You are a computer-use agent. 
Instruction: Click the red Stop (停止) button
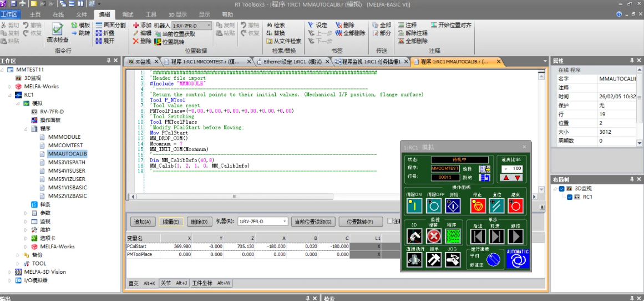pyautogui.click(x=478, y=205)
